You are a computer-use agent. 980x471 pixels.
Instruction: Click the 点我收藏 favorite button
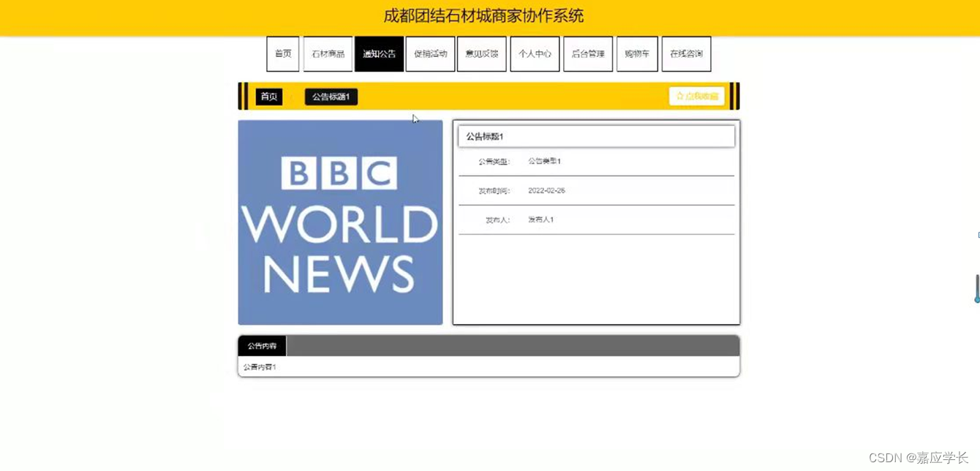tap(697, 96)
